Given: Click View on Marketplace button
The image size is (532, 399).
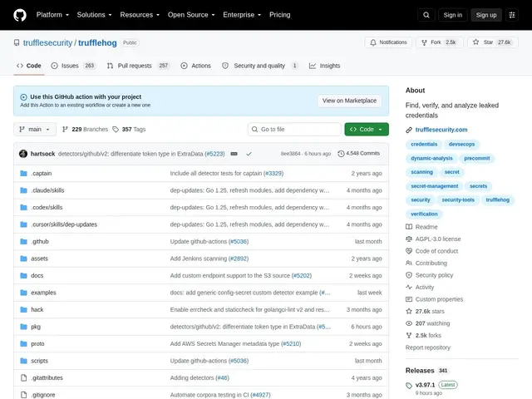Looking at the screenshot, I should click(349, 101).
